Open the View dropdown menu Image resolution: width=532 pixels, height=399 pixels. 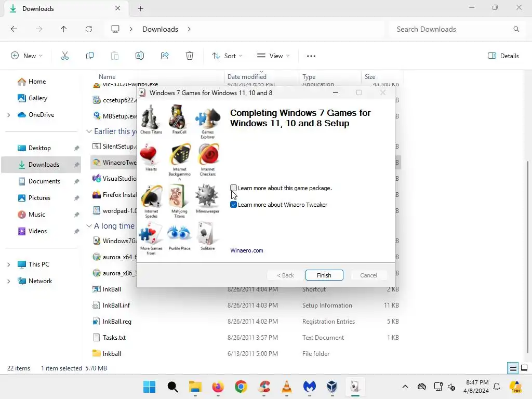(273, 56)
